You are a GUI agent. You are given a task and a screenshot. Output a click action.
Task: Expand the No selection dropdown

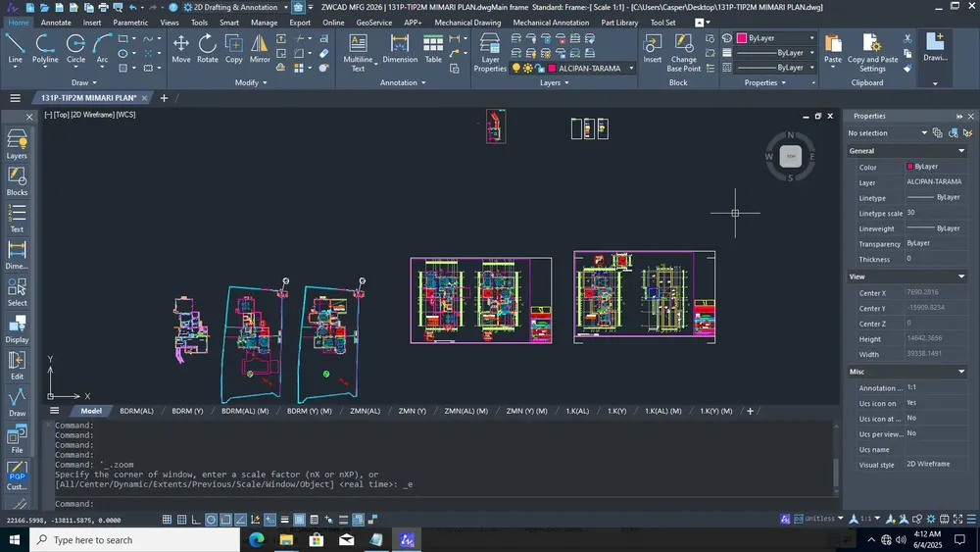tap(888, 133)
